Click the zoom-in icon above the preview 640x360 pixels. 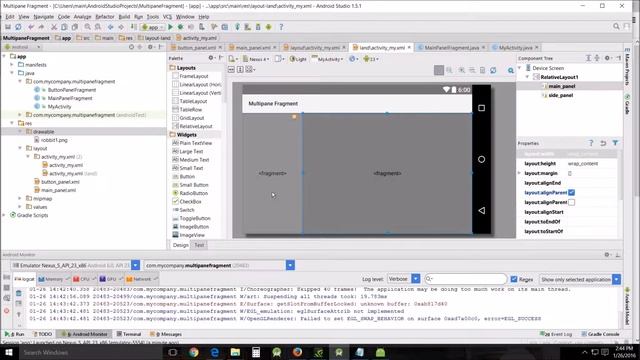click(462, 70)
